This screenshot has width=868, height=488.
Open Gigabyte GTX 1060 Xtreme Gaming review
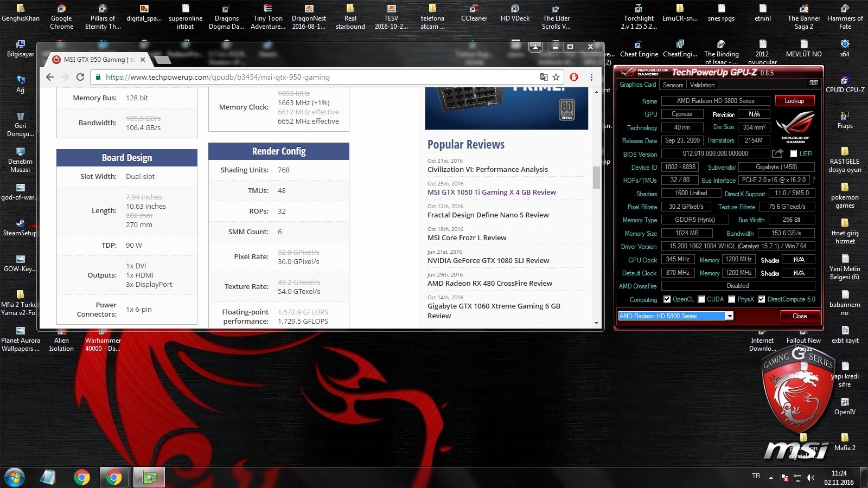[x=494, y=311]
